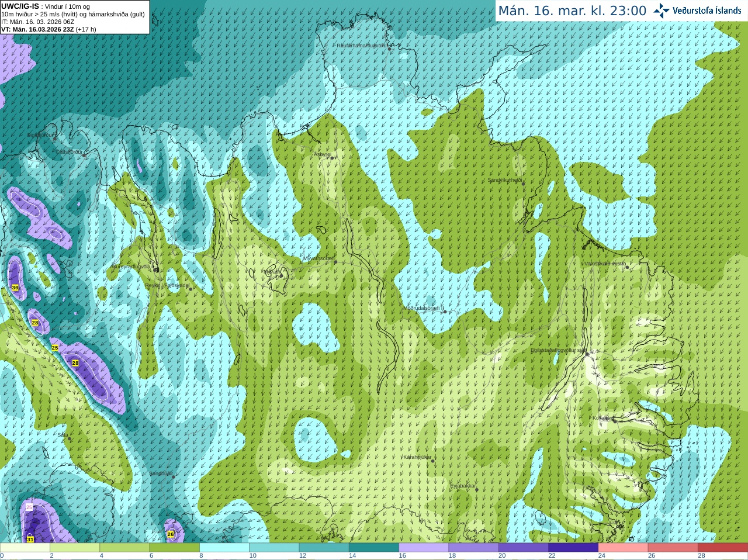This screenshot has width=748, height=560.
Task: Pick the Ásbyrgi station marker
Action: pyautogui.click(x=332, y=158)
